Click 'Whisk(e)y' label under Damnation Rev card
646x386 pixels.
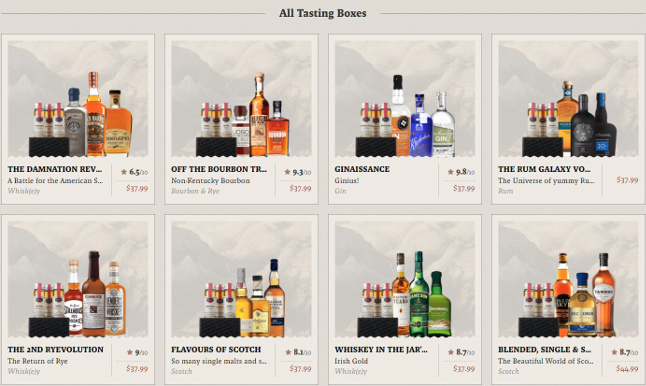click(24, 191)
